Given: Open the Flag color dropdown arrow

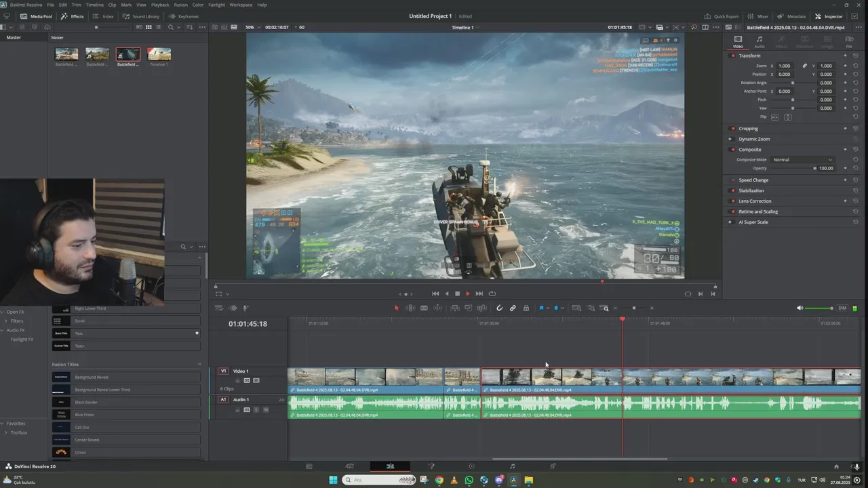Looking at the screenshot, I should click(x=547, y=308).
